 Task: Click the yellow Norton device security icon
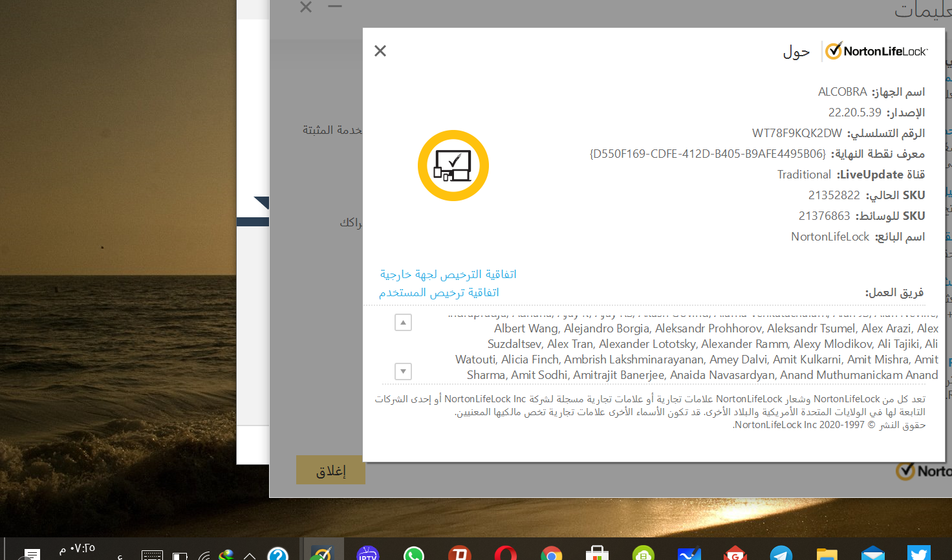coord(453,166)
